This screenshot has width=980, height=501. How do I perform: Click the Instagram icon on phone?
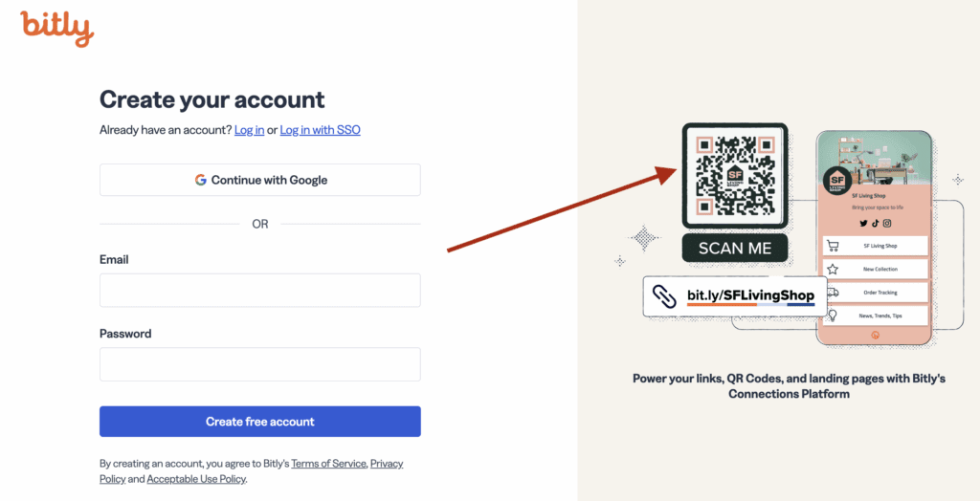(887, 223)
